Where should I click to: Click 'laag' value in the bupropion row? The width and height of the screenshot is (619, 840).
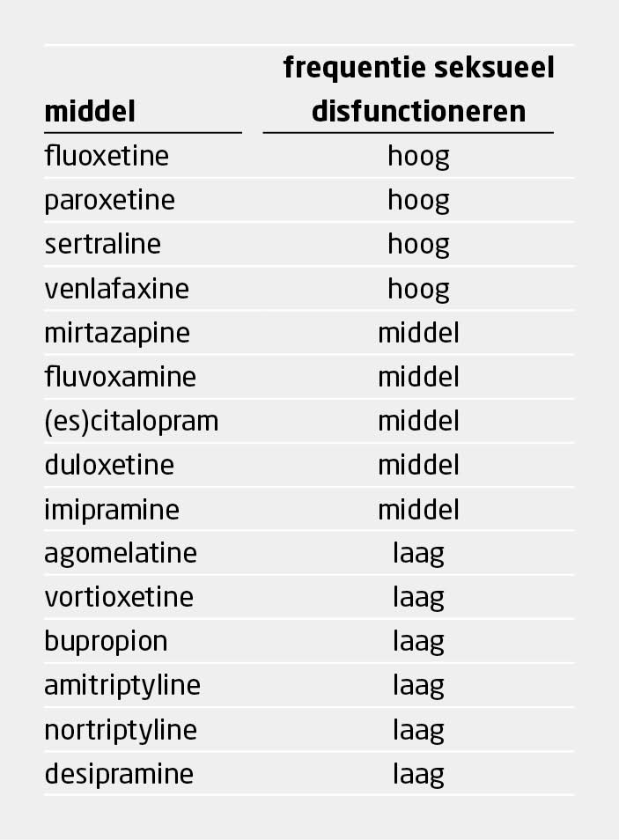pos(418,641)
